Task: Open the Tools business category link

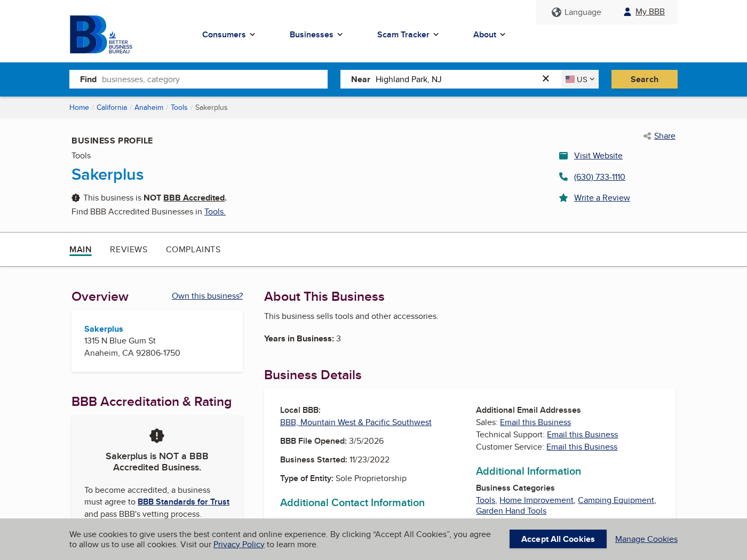Action: coord(486,500)
